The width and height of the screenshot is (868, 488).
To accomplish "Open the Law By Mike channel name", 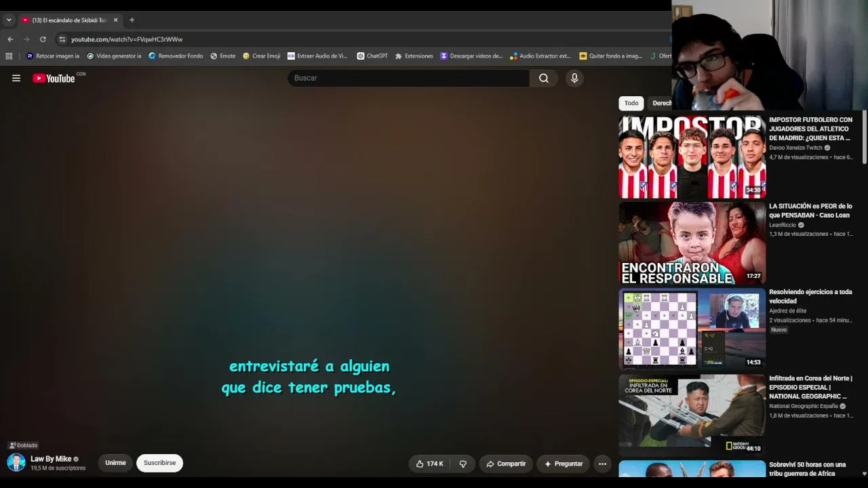I will point(51,459).
